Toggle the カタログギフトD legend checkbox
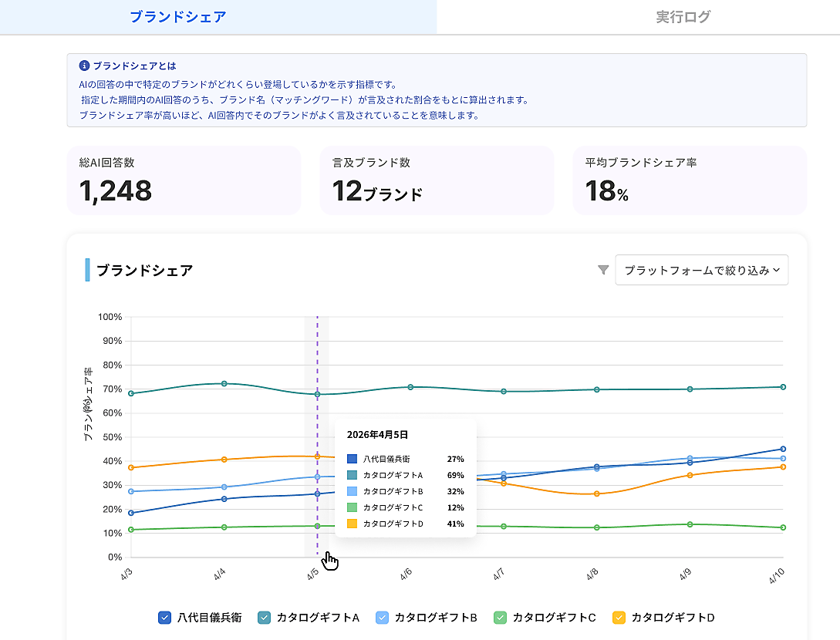This screenshot has width=840, height=640. click(619, 618)
